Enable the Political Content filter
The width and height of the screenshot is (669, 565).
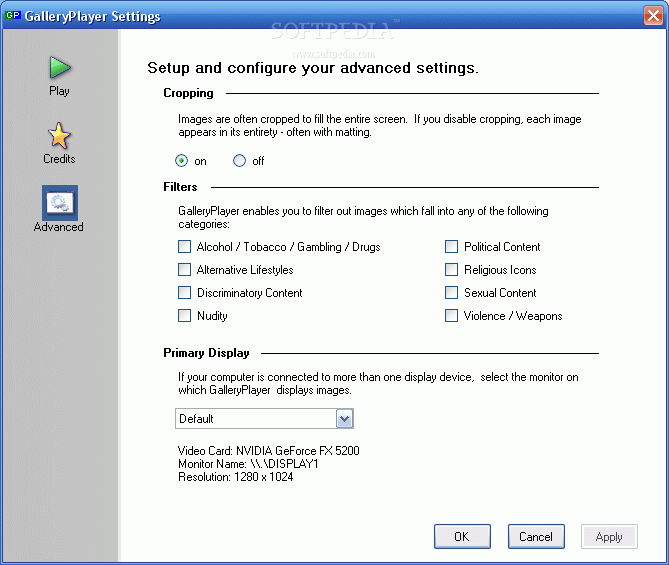coord(451,247)
